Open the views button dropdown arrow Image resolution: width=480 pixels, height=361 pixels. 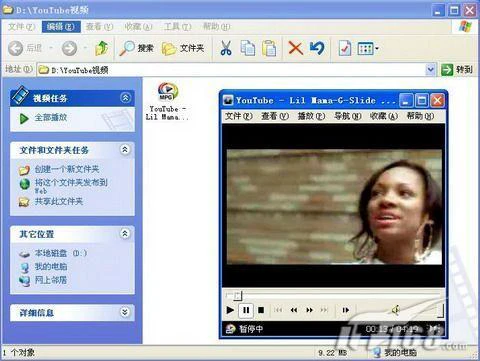pos(377,49)
